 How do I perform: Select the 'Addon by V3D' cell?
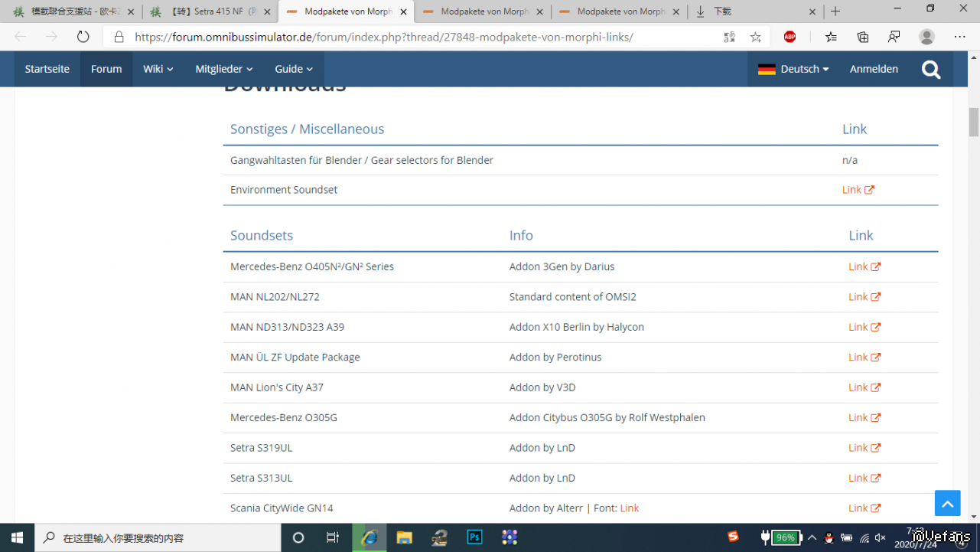[542, 387]
